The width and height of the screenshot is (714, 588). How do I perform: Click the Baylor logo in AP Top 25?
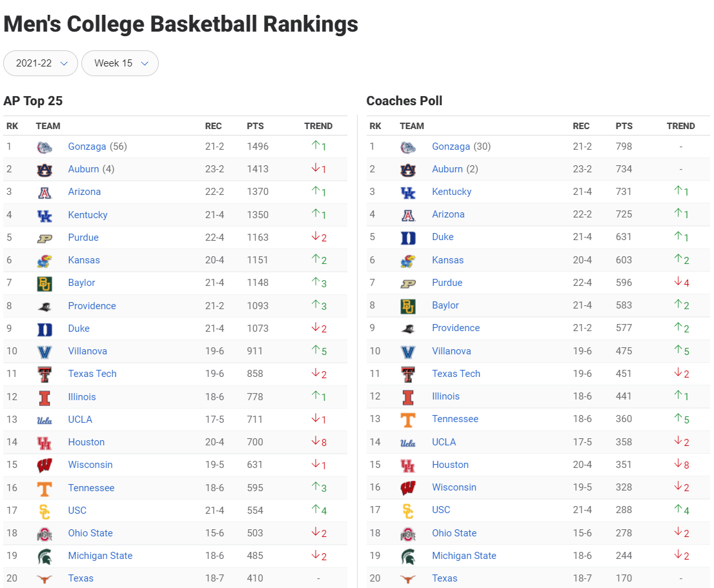tap(44, 283)
